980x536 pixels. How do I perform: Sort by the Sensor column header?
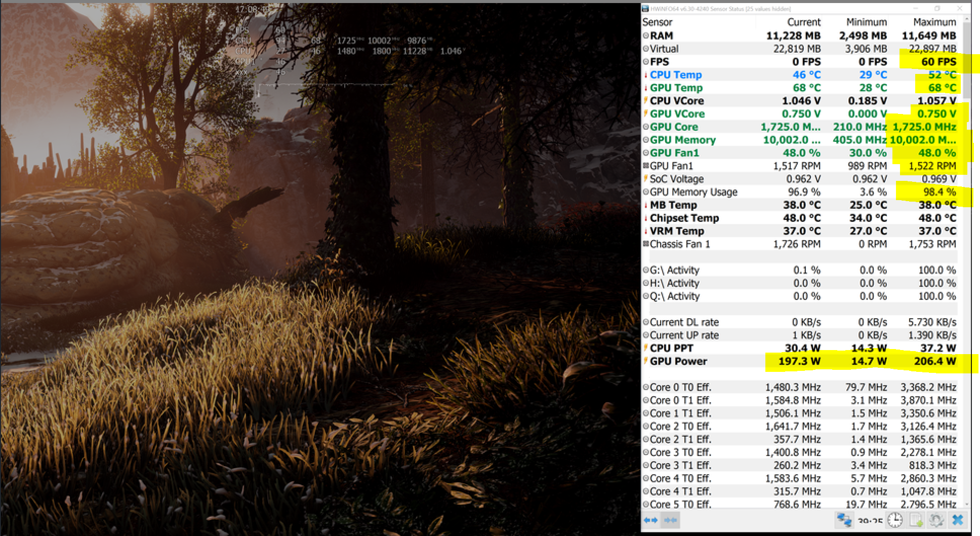(x=658, y=22)
